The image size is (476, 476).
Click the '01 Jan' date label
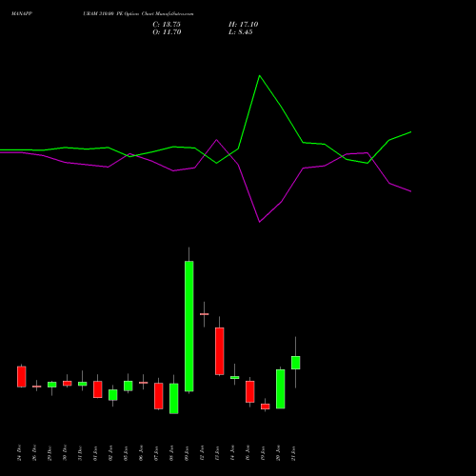click(x=95, y=453)
